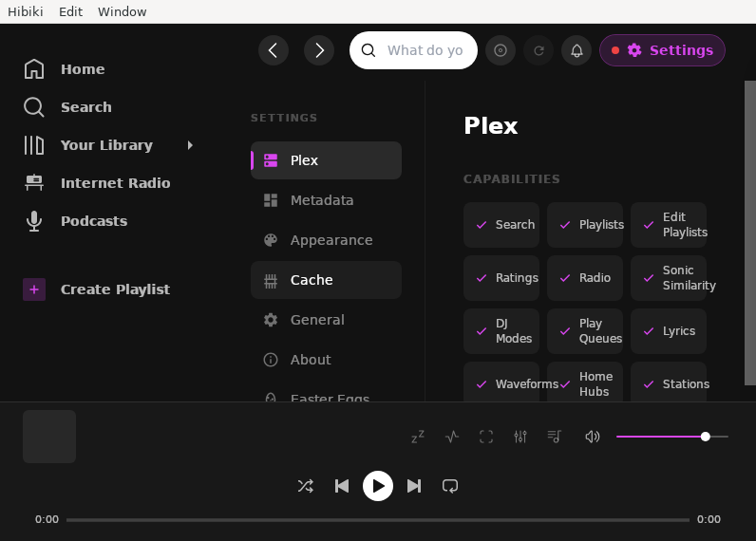Image resolution: width=756 pixels, height=541 pixels.
Task: Click the Create Playlist plus icon
Action: click(34, 289)
